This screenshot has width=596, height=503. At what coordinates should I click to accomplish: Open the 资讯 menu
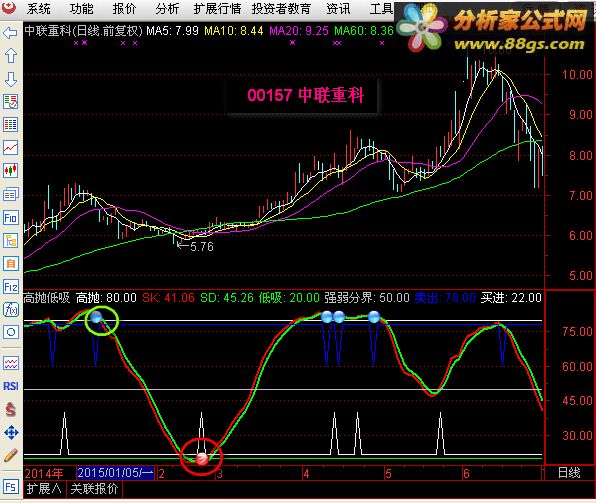pyautogui.click(x=338, y=8)
